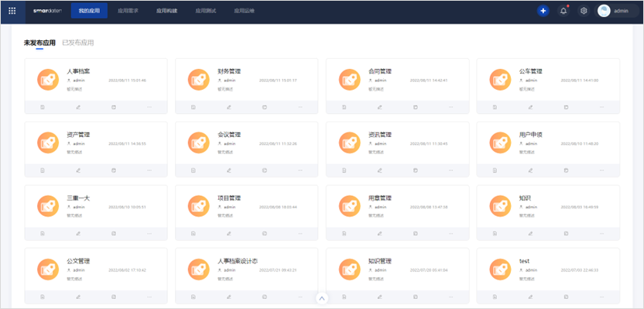The width and height of the screenshot is (644, 309).
Task: Click the copy icon on 资产管理 card
Action: (114, 170)
